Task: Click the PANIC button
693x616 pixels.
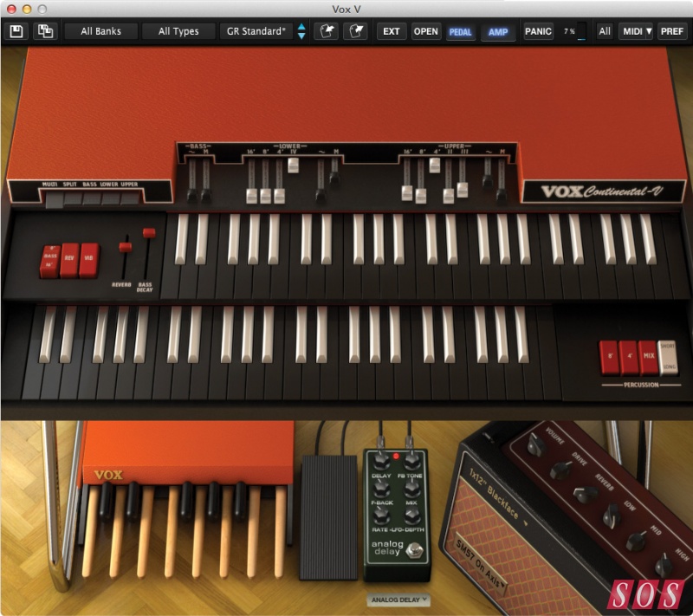Action: coord(537,32)
